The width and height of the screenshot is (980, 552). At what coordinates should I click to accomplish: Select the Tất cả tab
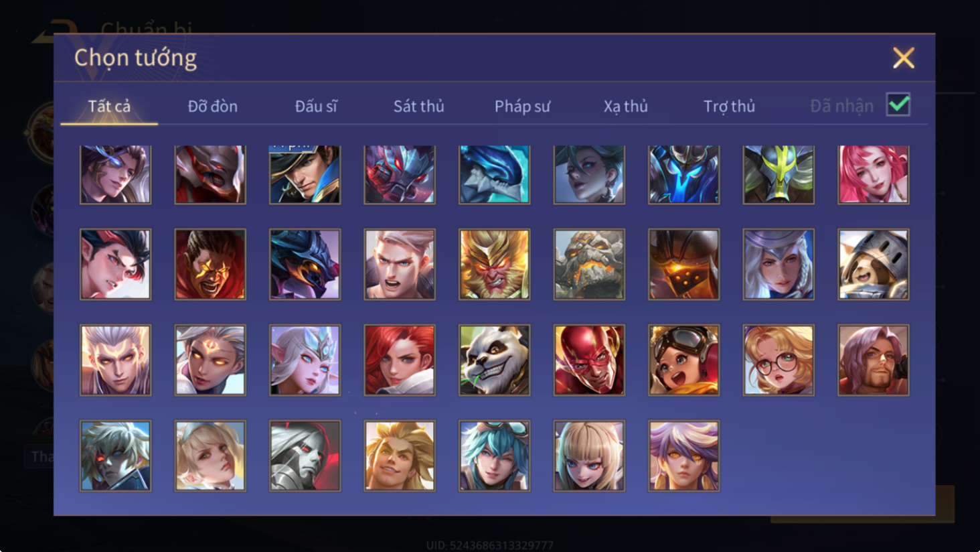point(109,106)
